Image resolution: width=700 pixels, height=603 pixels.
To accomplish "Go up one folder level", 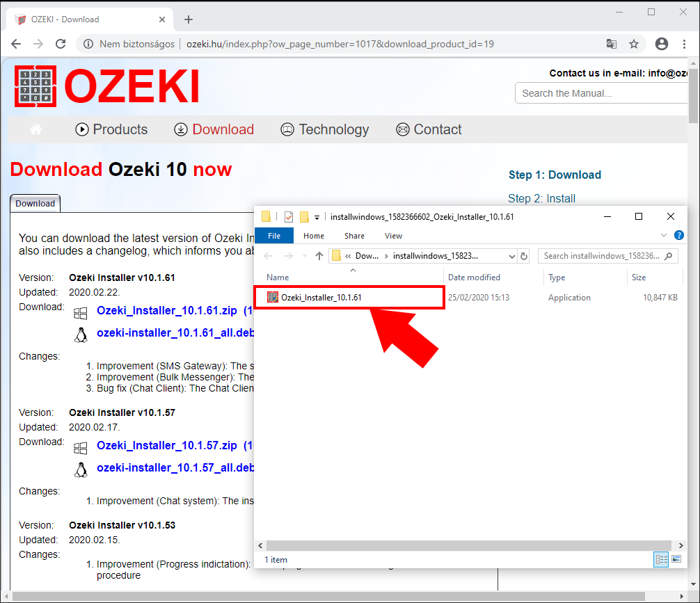I will (x=319, y=256).
